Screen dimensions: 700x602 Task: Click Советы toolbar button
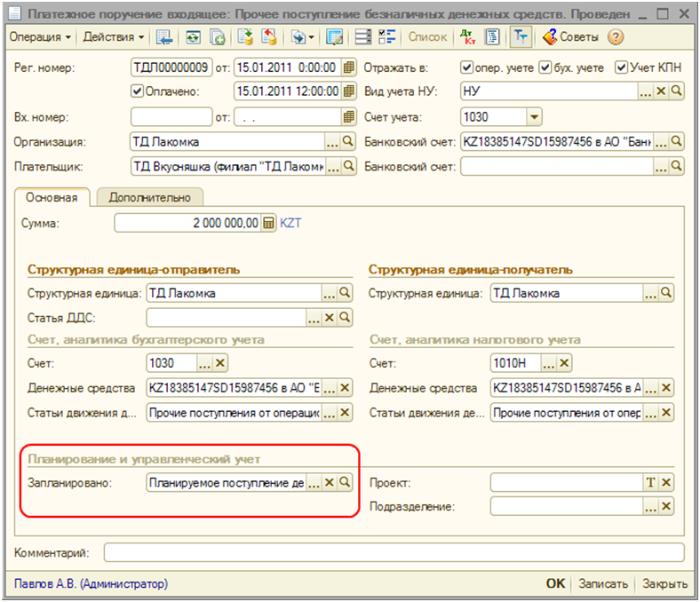tap(569, 37)
